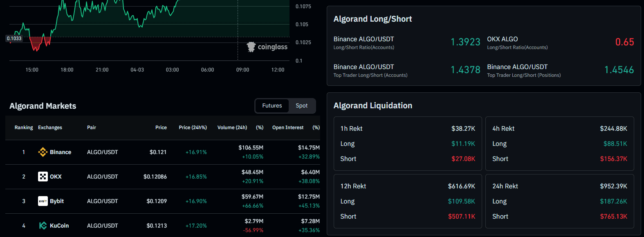The height and width of the screenshot is (237, 644).
Task: Select OKX ALGO long/short ratio value 0.65
Action: (624, 42)
